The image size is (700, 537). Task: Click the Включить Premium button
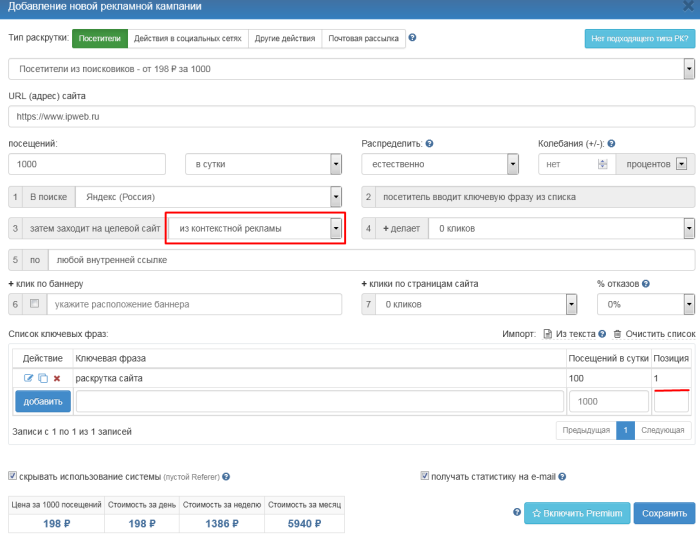click(x=577, y=513)
